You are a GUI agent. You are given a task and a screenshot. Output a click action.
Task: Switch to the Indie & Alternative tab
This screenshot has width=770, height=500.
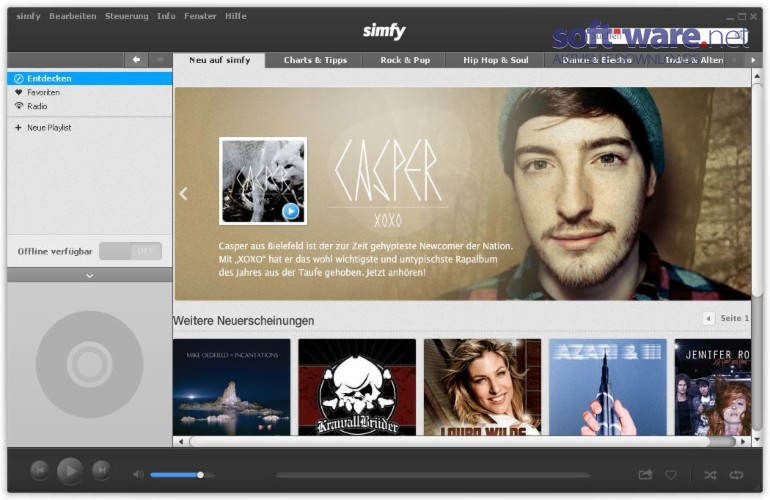pos(694,60)
